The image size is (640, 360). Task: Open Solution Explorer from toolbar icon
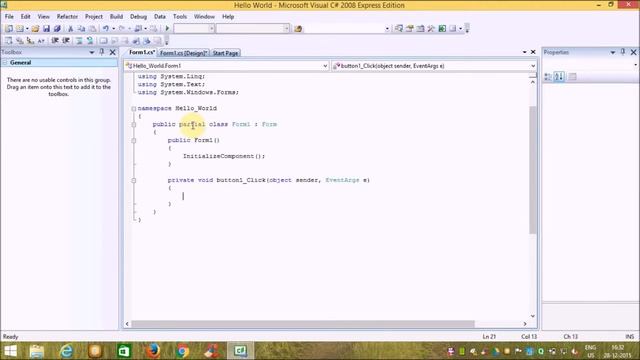[x=399, y=29]
